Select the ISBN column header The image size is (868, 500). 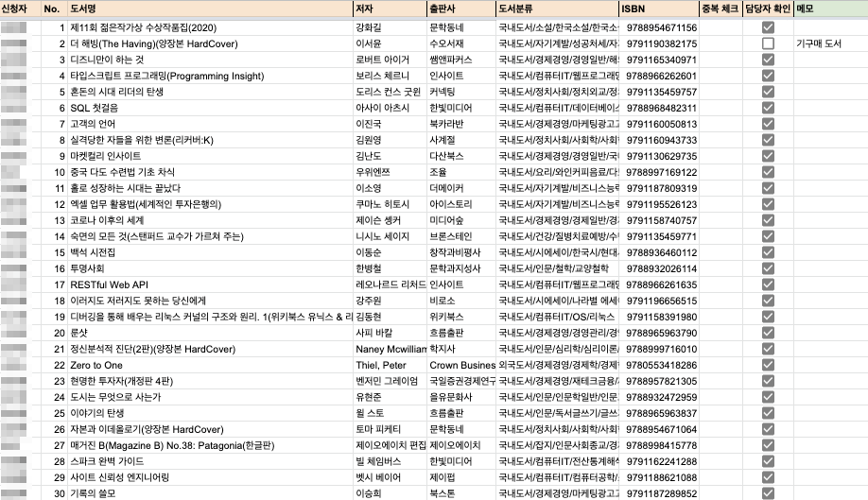coord(659,9)
